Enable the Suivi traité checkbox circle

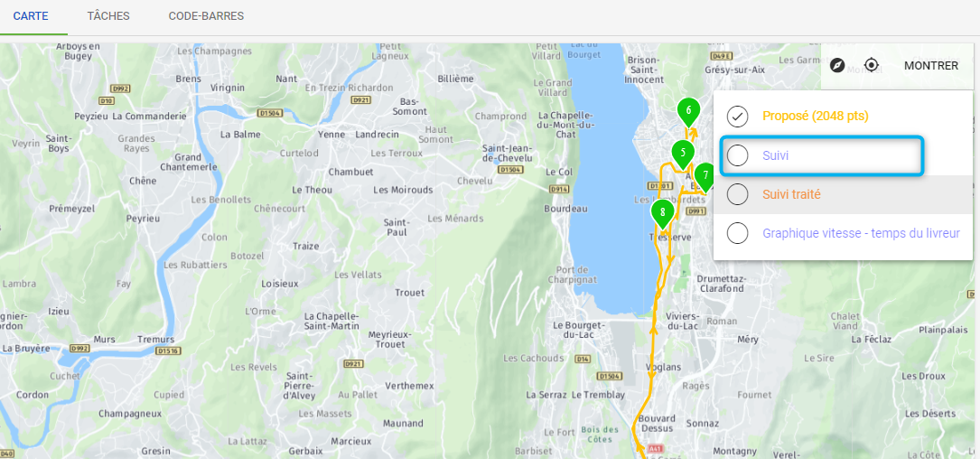[x=738, y=194]
